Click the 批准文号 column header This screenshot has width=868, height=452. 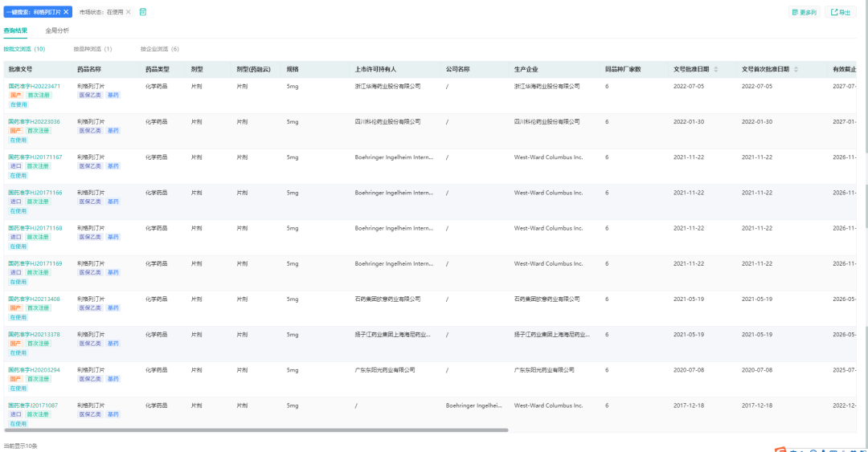tap(20, 69)
